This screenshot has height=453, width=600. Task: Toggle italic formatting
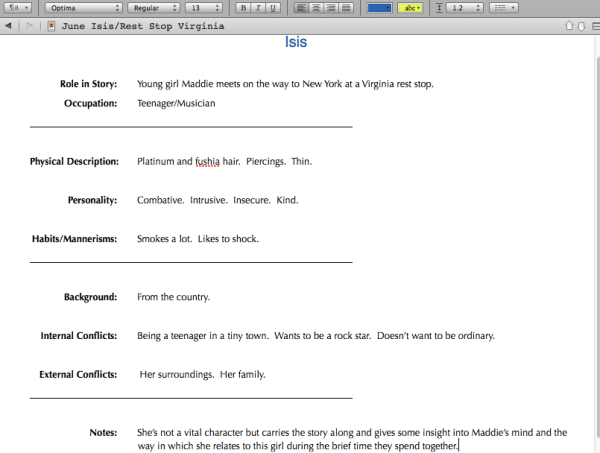tap(258, 8)
